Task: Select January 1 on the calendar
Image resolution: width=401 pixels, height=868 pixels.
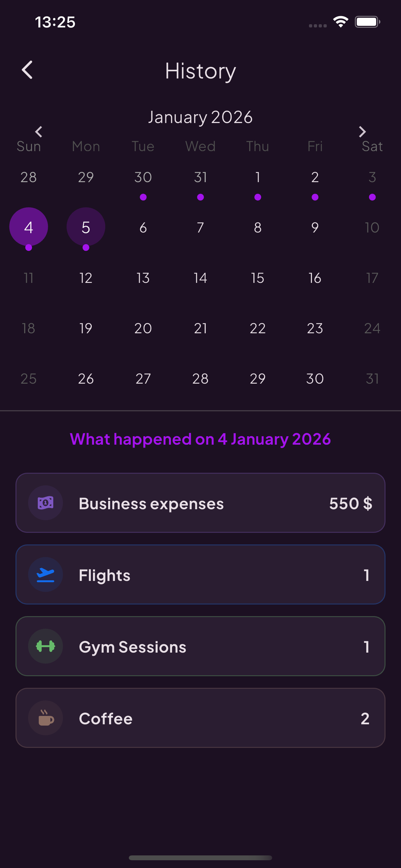Action: (258, 178)
